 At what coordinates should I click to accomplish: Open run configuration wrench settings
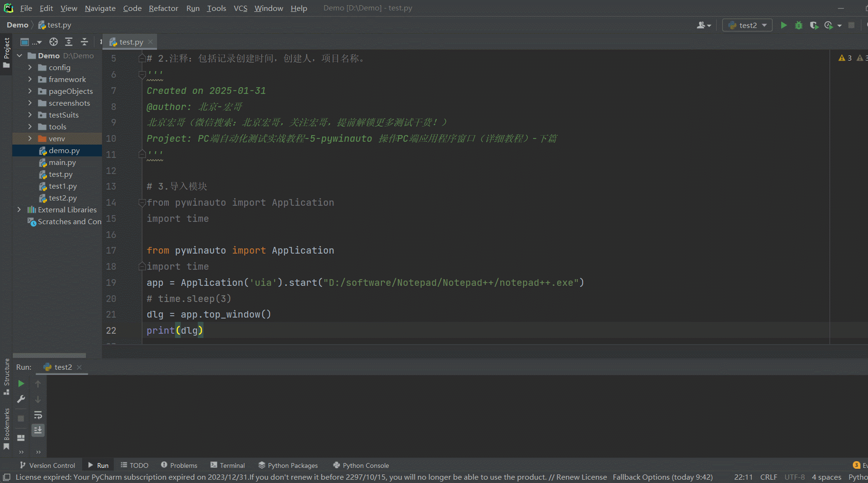21,399
